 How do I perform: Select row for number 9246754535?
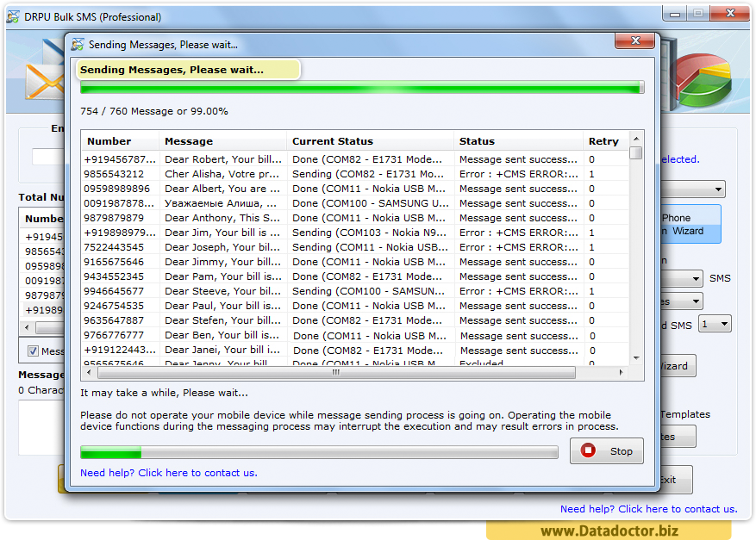tap(355, 306)
